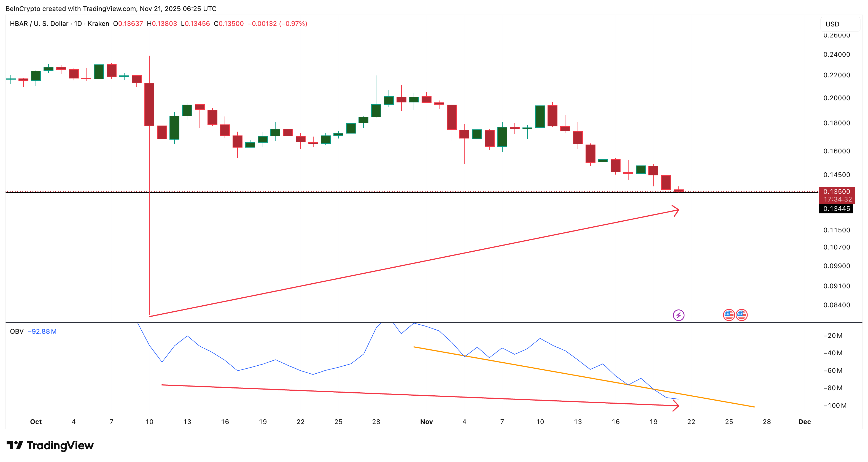The width and height of the screenshot is (868, 462).
Task: Select the HBAR / U.S. Dollar symbol title
Action: point(39,24)
